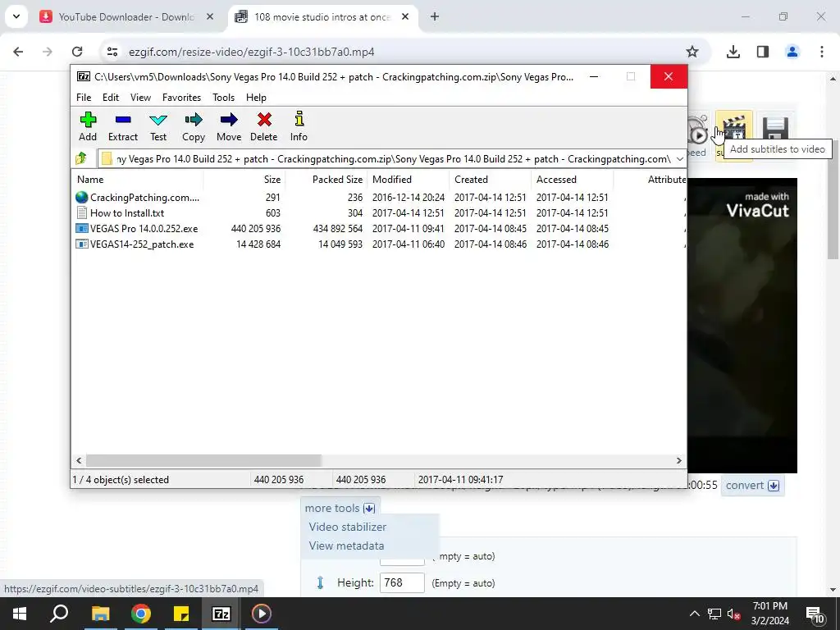Screen dimensions: 840x630
Task: Click the muted volume tray icon
Action: pyautogui.click(x=734, y=614)
